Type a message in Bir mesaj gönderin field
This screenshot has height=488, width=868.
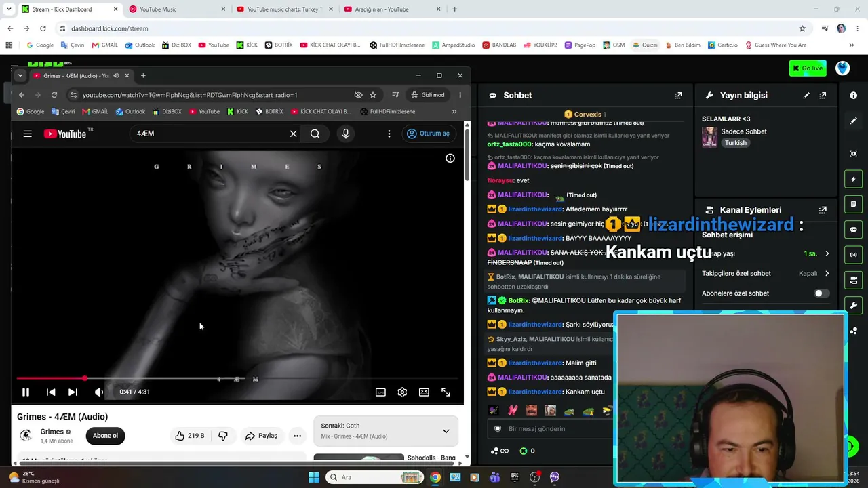[x=551, y=429]
